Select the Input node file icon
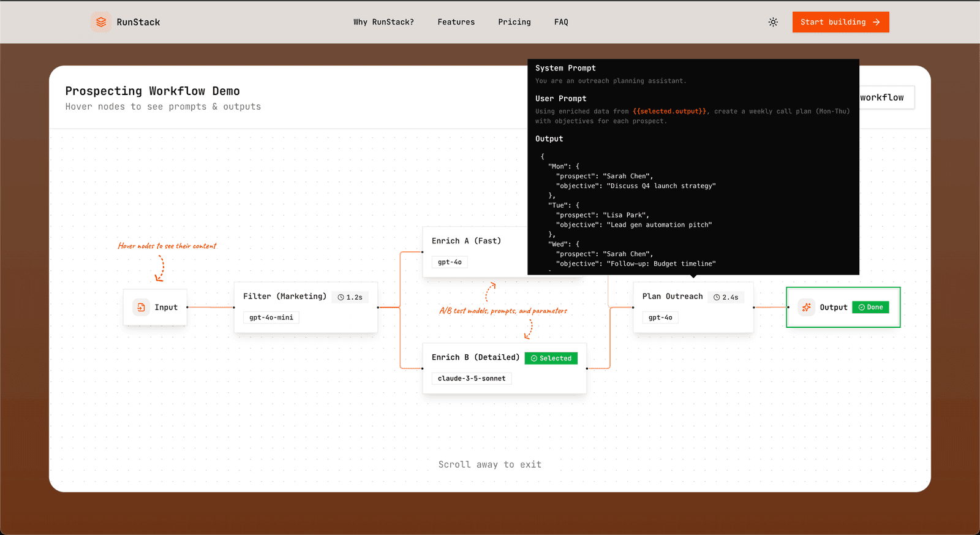The width and height of the screenshot is (980, 535). [x=141, y=307]
